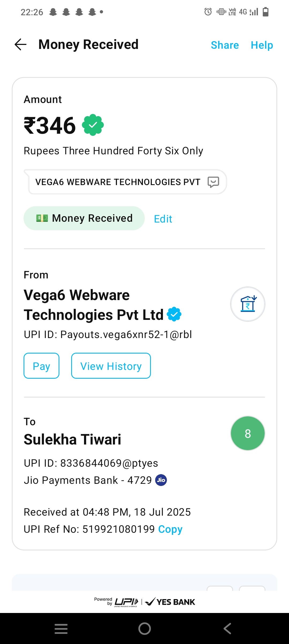Image resolution: width=289 pixels, height=644 pixels.
Task: Tap the Money Received category chip
Action: click(84, 218)
